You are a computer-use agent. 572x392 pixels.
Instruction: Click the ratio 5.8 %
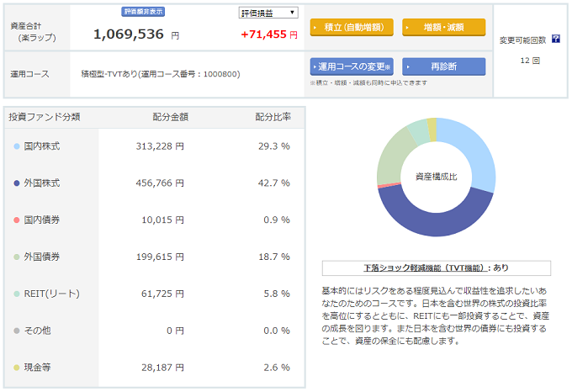[277, 294]
